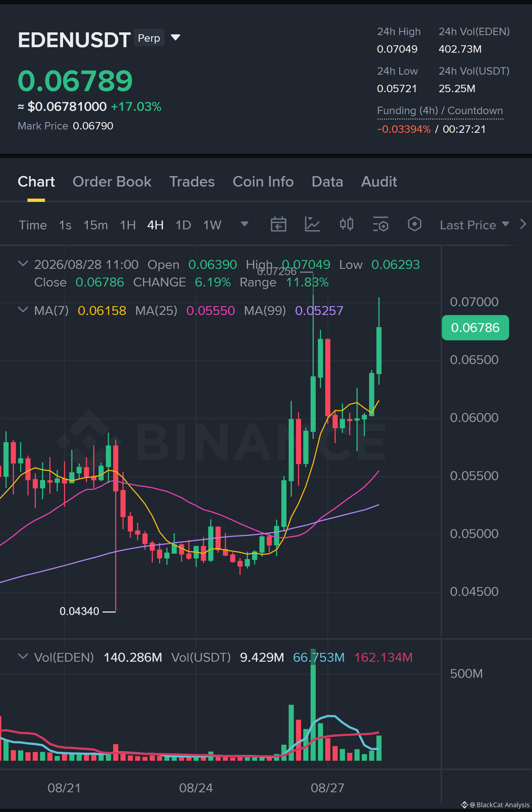Click the 08/24 date axis label
This screenshot has width=532, height=812.
tap(196, 788)
